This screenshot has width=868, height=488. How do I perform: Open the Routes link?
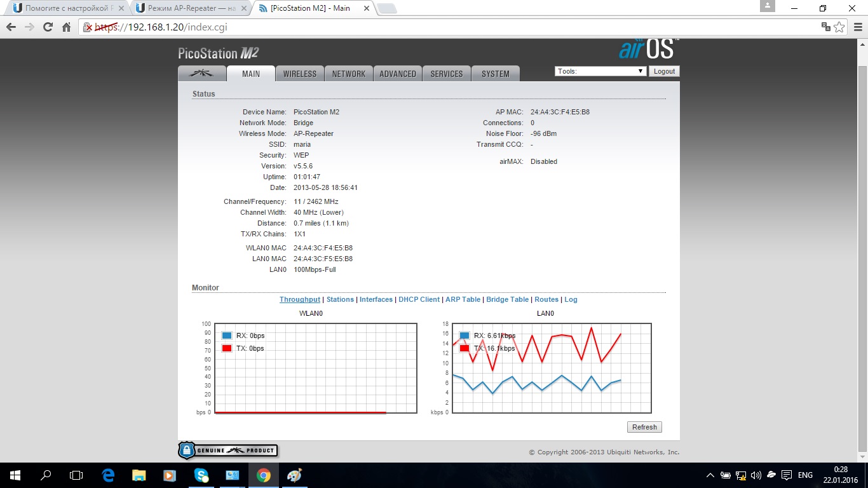(x=546, y=299)
